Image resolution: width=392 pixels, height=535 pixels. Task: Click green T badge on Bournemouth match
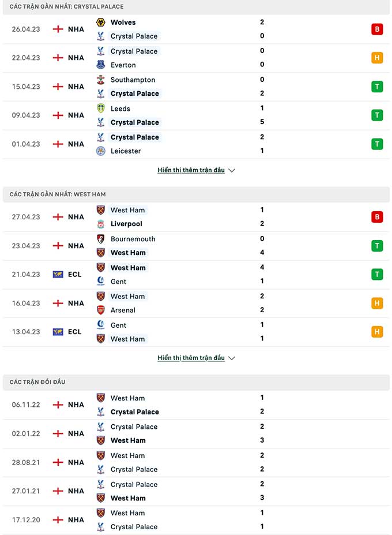377,246
